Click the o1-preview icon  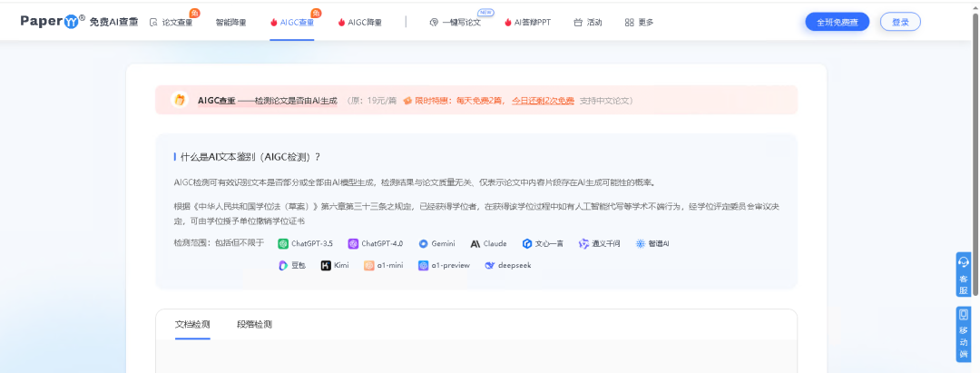pyautogui.click(x=423, y=266)
